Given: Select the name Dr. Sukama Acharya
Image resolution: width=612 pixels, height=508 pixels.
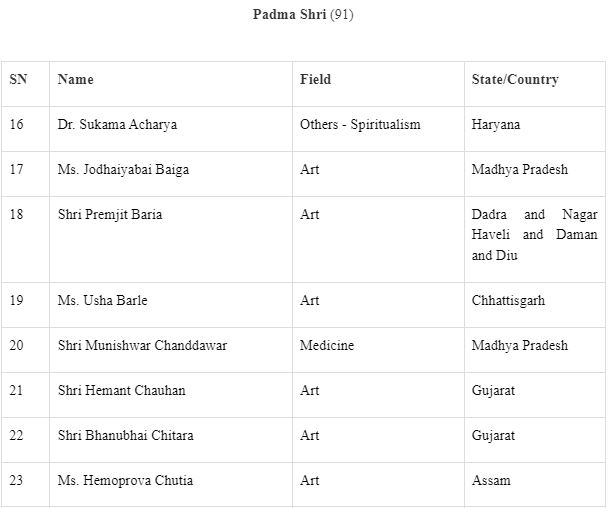Looking at the screenshot, I should coord(117,125).
